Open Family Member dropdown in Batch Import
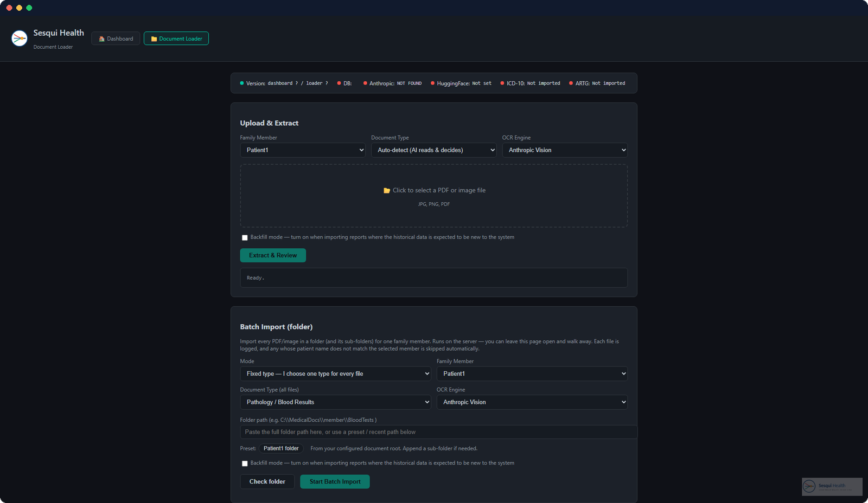Image resolution: width=868 pixels, height=503 pixels. [x=532, y=373]
